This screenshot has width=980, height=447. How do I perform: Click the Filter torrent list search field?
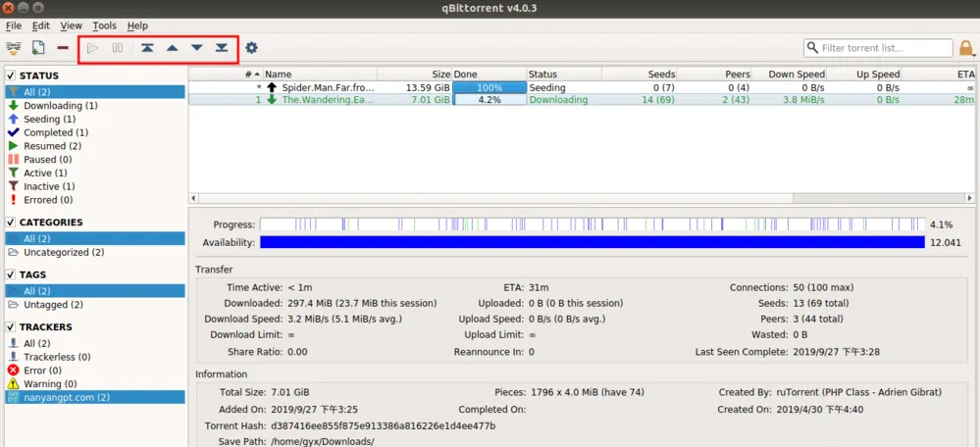[878, 48]
